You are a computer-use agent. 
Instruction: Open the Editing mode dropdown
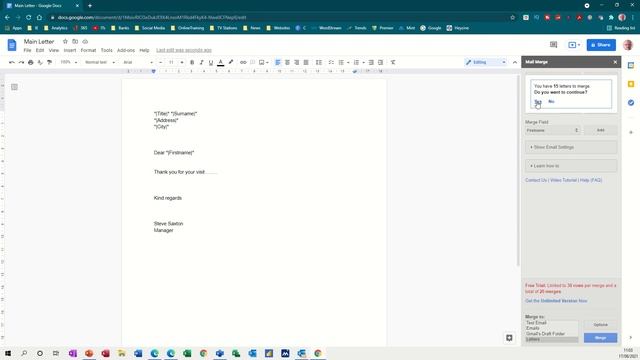(x=486, y=62)
